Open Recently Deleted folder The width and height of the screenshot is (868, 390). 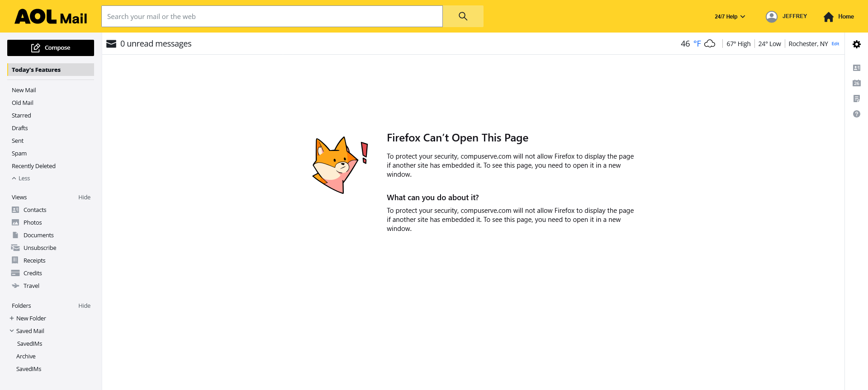tap(33, 166)
